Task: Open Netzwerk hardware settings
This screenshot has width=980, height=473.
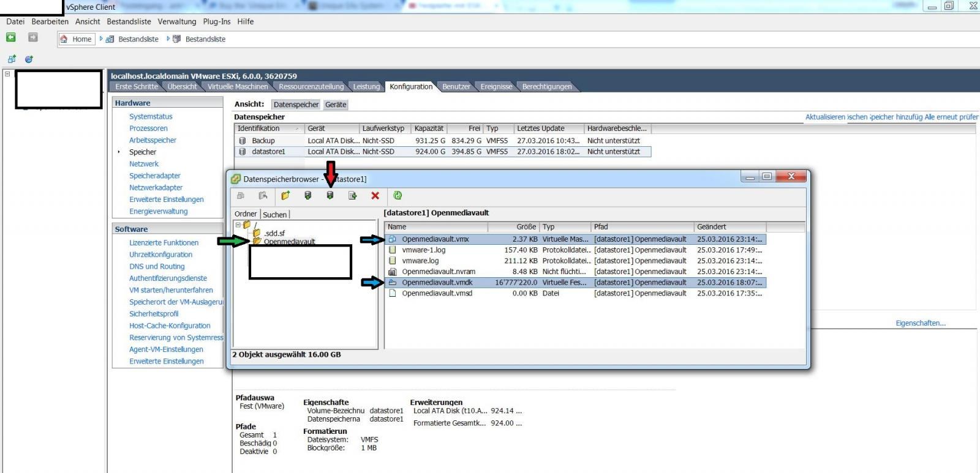Action: coord(144,164)
